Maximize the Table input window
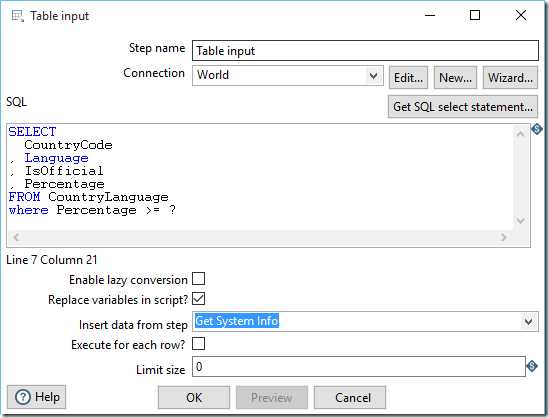This screenshot has width=549, height=418. (x=475, y=15)
